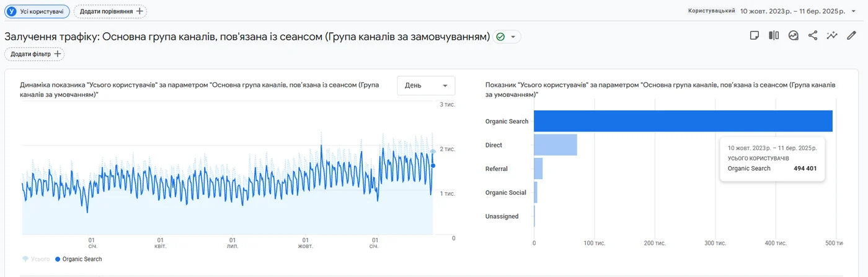Click the green check status icon by the title
868x277 pixels.
(x=500, y=37)
